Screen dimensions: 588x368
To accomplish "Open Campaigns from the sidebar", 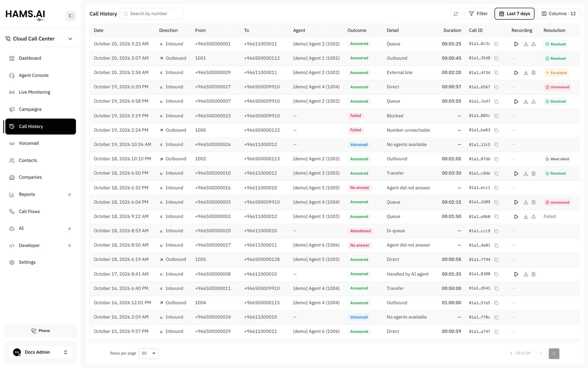I will (x=40, y=109).
